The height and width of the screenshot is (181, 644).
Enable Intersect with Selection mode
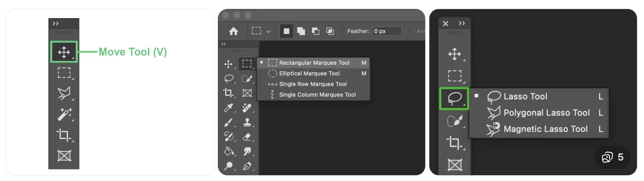point(330,31)
